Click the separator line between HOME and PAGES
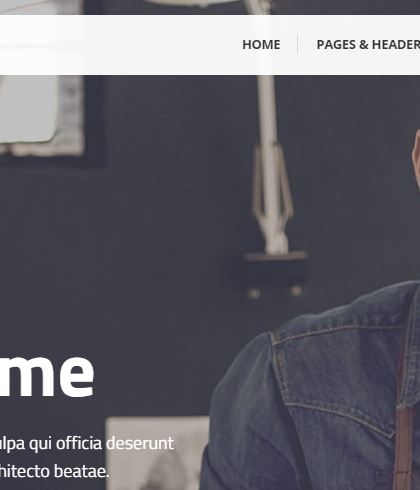 click(x=297, y=44)
